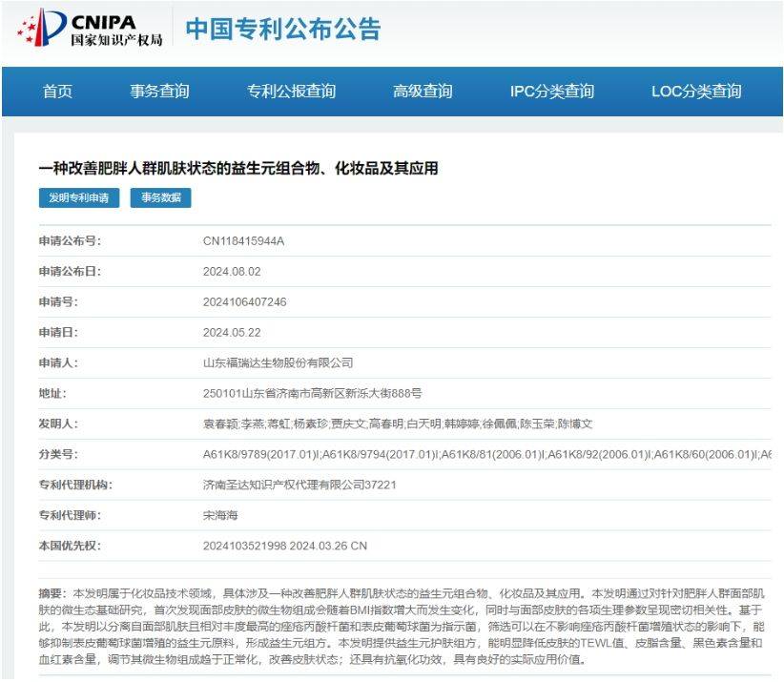This screenshot has width=784, height=682.
Task: Click applicant 山东福瑞达生物股份有限公司
Action: coord(278,363)
